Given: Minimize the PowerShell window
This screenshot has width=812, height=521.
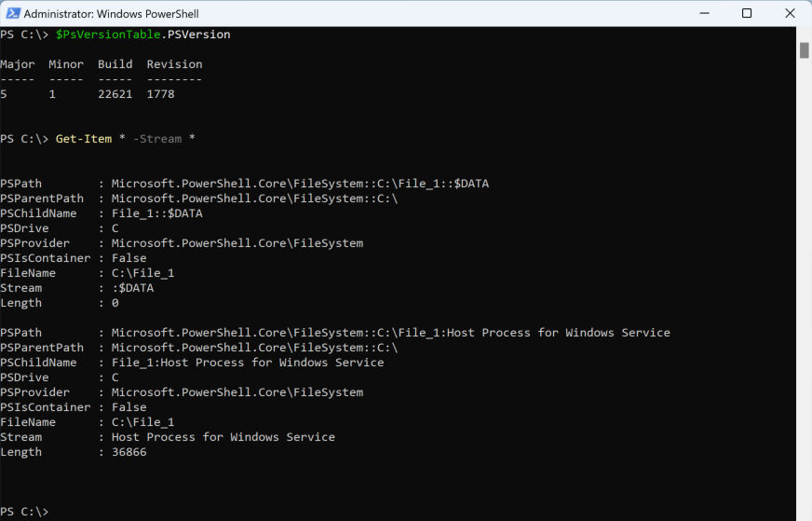Looking at the screenshot, I should pos(704,13).
